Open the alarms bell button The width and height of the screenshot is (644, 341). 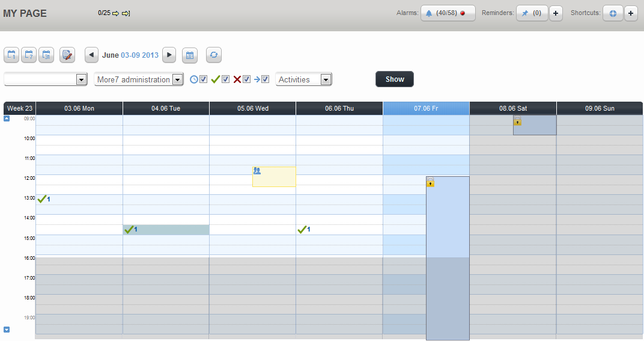[x=448, y=13]
